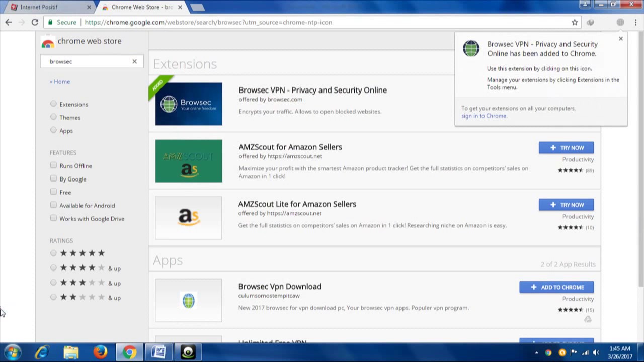
Task: Select Apps radio filter
Action: point(53,130)
